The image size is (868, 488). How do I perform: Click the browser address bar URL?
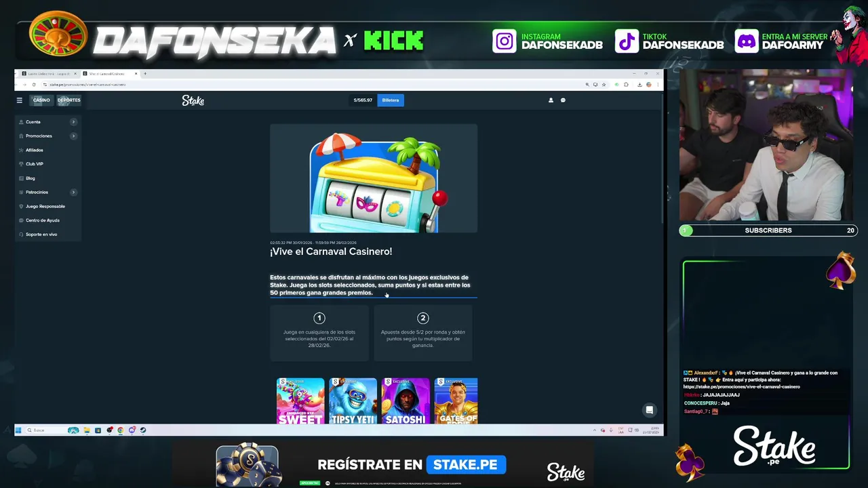tap(87, 85)
